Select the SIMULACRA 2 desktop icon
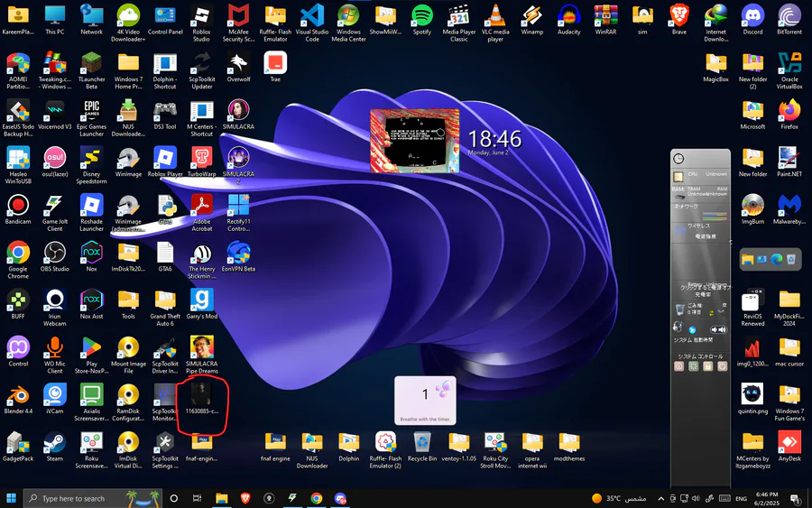This screenshot has height=508, width=812. pos(238,165)
